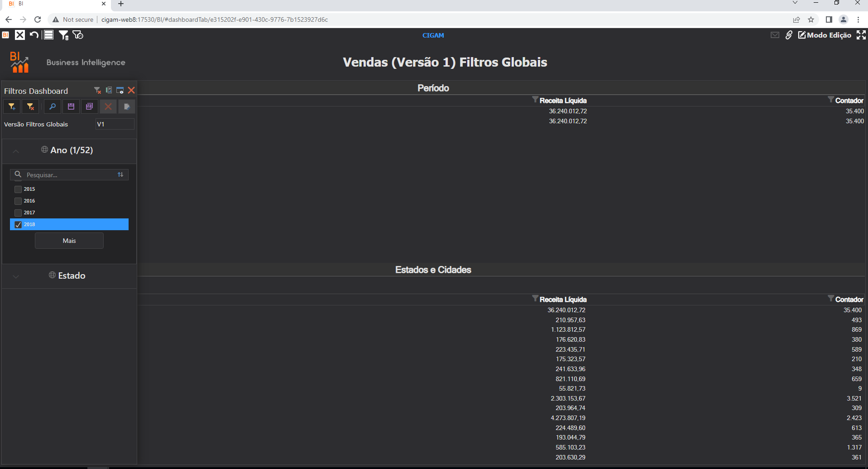Screen dimensions: 868x469
Task: Click the undo arrow in the dashboard toolbar
Action: (34, 35)
